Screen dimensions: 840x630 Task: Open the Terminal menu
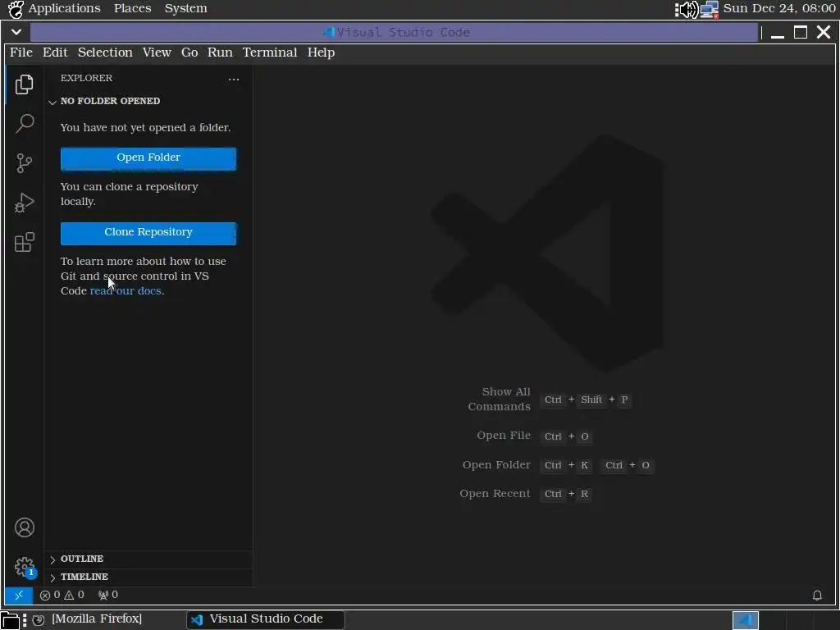pyautogui.click(x=270, y=52)
